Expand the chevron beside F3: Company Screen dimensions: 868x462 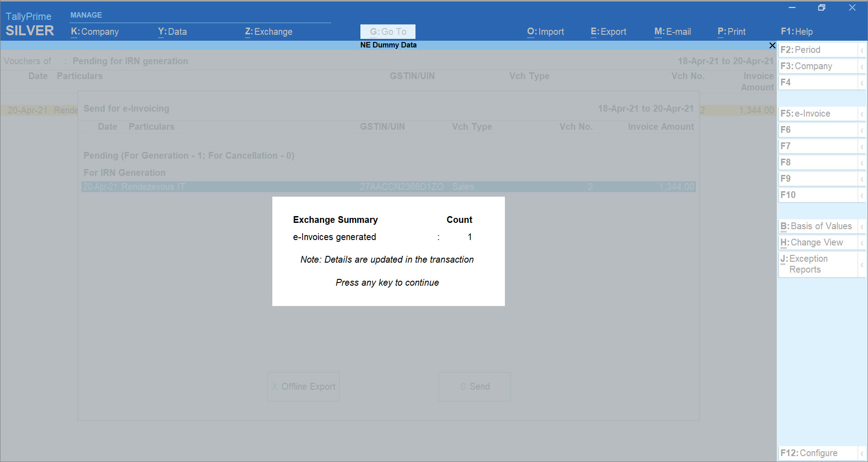tap(862, 66)
